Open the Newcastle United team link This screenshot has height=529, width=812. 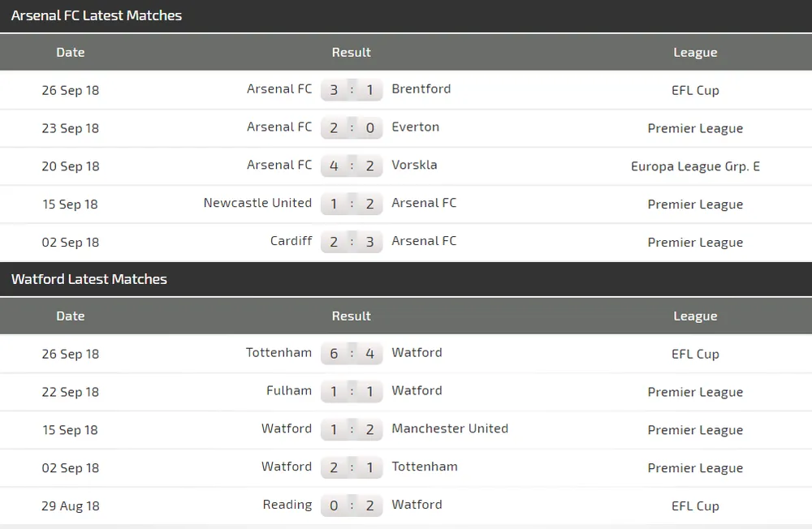(x=257, y=203)
